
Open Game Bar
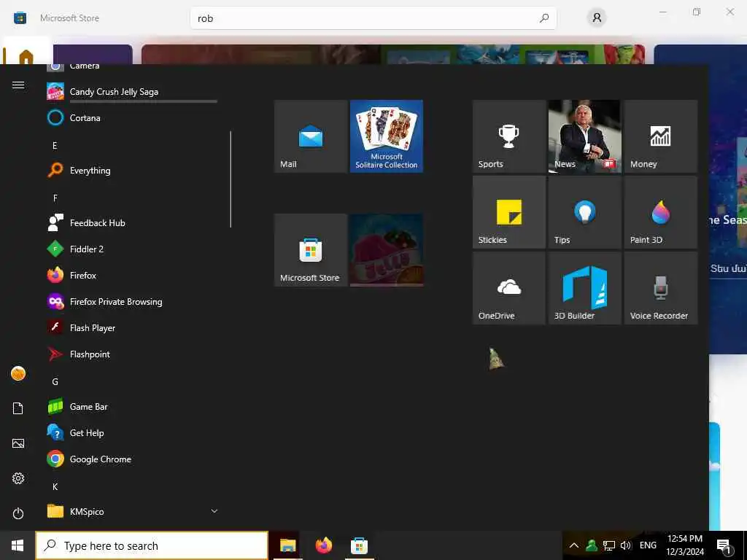click(x=132, y=407)
